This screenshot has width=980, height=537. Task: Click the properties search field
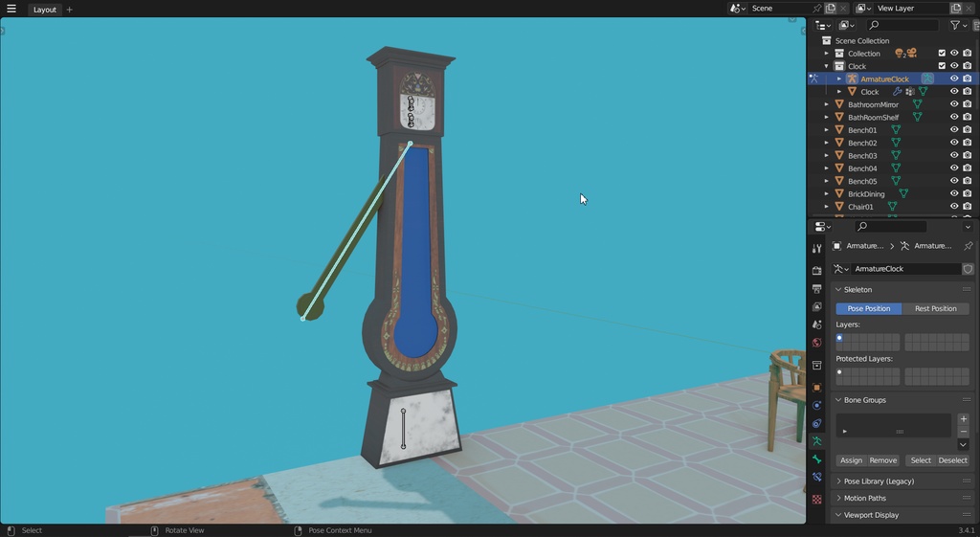point(891,226)
